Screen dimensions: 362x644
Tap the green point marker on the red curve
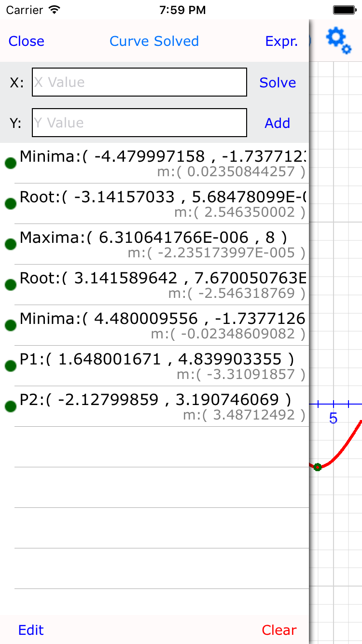point(317,467)
